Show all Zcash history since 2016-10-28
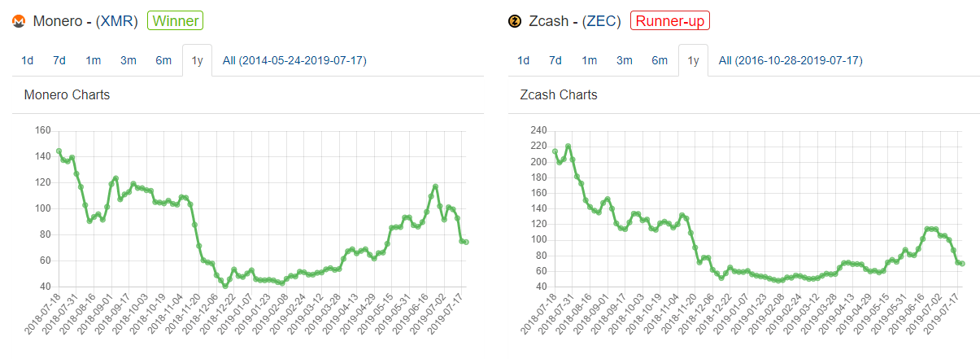 (791, 60)
